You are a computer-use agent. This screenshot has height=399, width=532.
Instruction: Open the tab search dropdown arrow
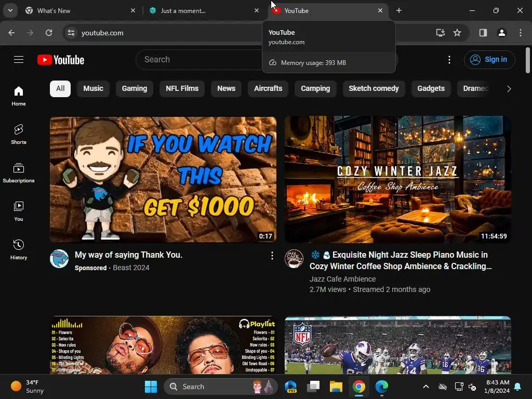coord(10,10)
